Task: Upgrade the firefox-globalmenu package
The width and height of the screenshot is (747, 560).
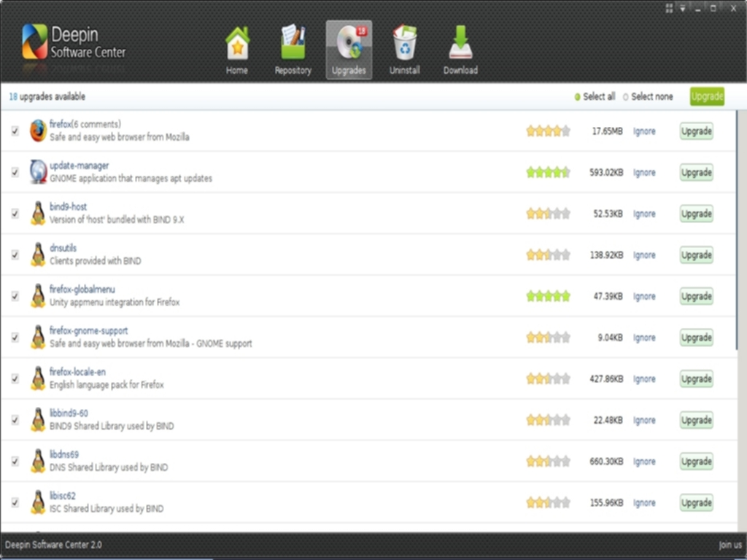Action: 696,297
